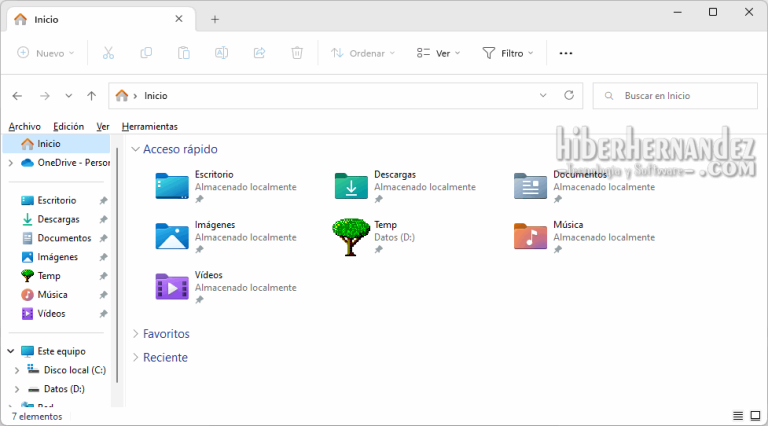This screenshot has width=768, height=426.
Task: Open the three-dot more options button
Action: click(x=566, y=53)
